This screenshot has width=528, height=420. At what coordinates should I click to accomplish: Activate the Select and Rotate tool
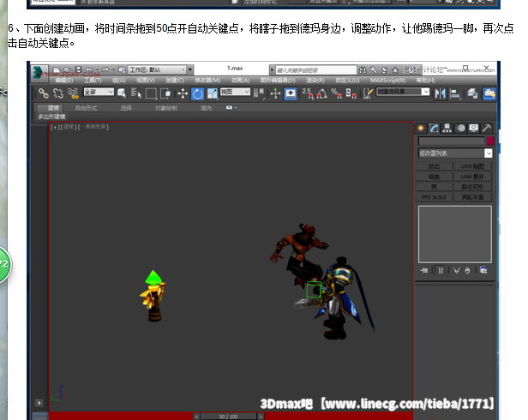click(x=198, y=93)
